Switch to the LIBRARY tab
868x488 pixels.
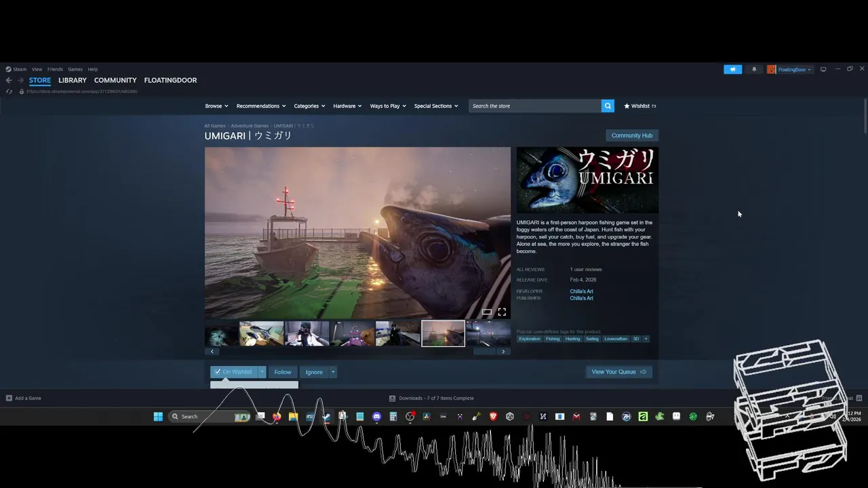[x=73, y=80]
